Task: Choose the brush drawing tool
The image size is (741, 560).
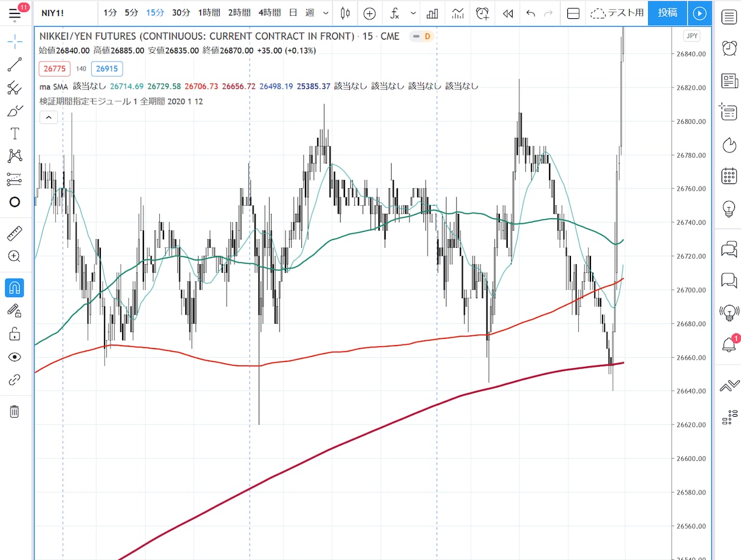Action: 15,111
